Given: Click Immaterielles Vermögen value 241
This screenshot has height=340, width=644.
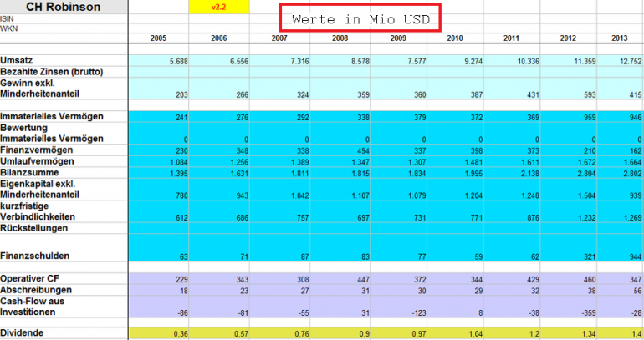Looking at the screenshot, I should tap(181, 117).
